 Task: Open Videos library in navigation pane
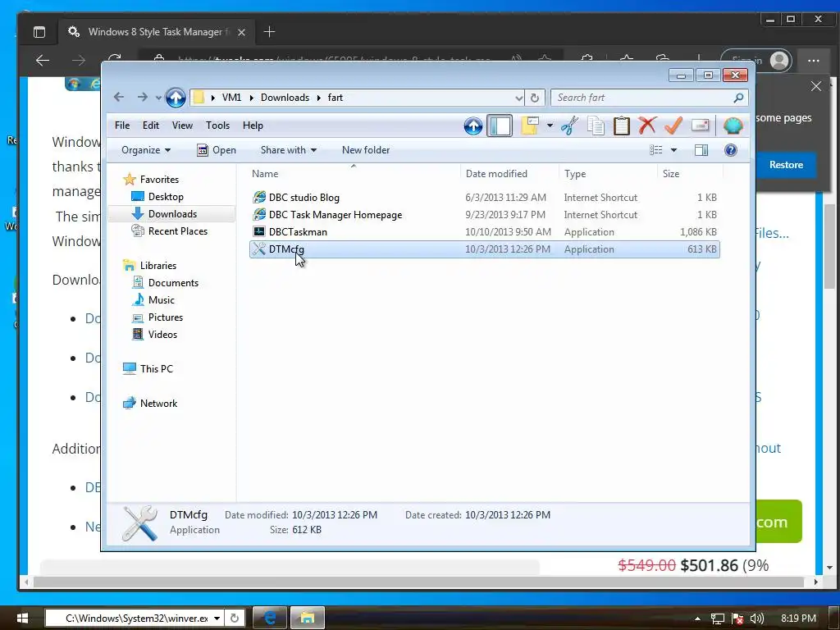click(155, 335)
